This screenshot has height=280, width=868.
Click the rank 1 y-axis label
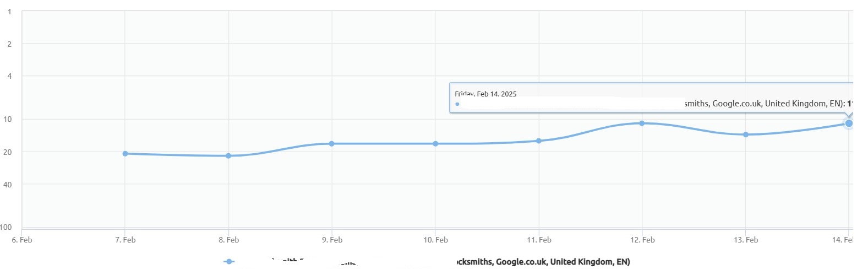pyautogui.click(x=9, y=12)
